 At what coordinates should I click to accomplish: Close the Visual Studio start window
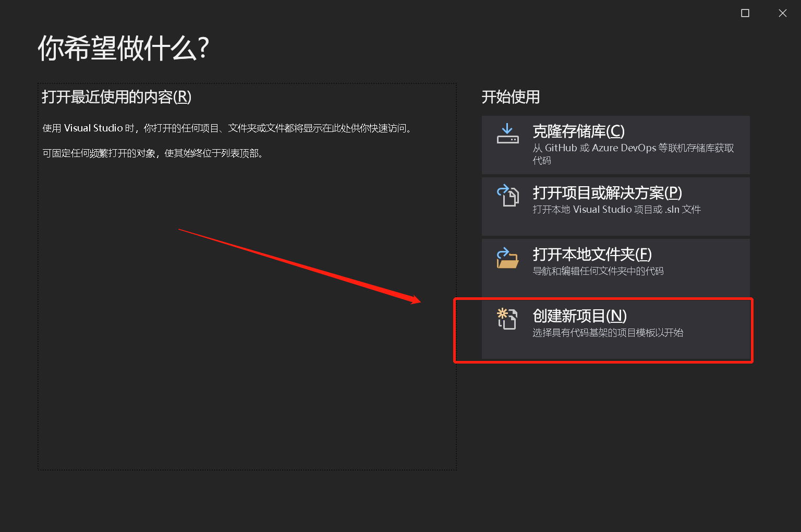(783, 13)
